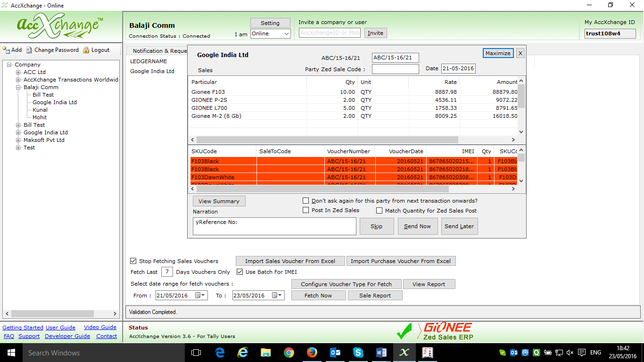Viewport: 644px width, 362px height.
Task: Select Mohit under Balaji Comm
Action: 40,117
